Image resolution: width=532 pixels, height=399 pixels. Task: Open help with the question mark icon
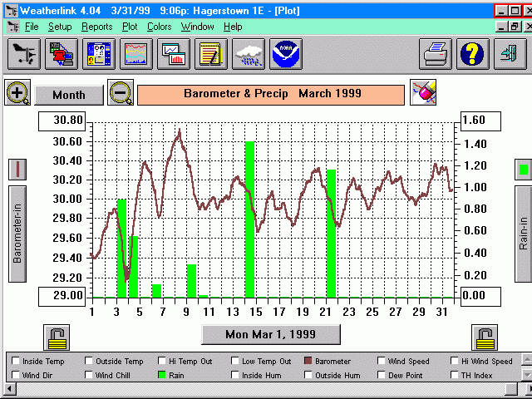pyautogui.click(x=473, y=54)
